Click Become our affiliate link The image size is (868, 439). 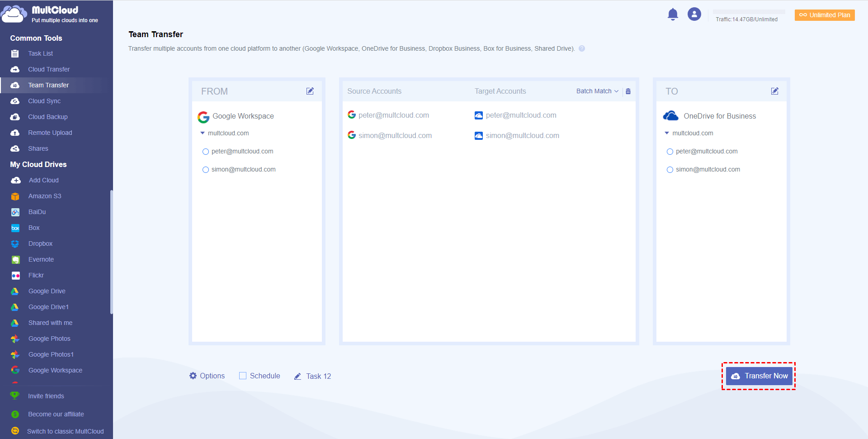pyautogui.click(x=56, y=414)
